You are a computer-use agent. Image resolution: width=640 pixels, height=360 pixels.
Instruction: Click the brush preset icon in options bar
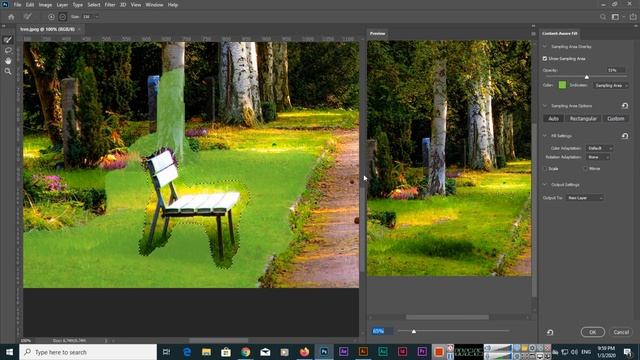(x=28, y=17)
